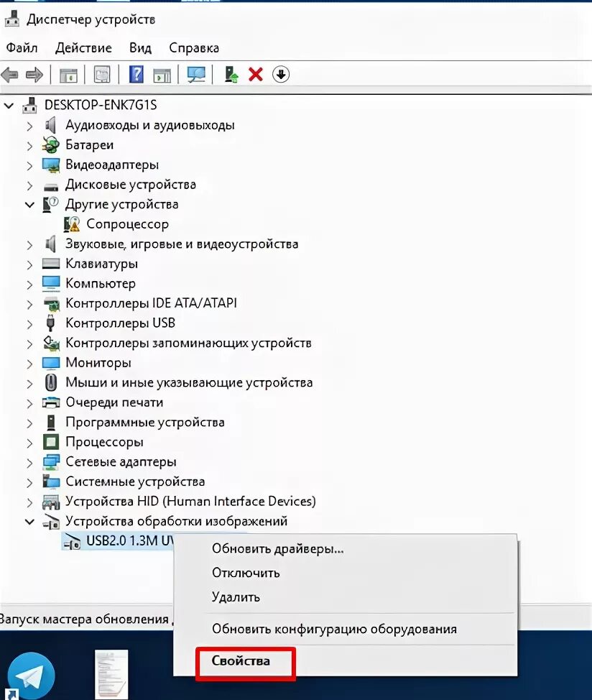Select the USB2.0 1.3M device label

click(x=130, y=540)
